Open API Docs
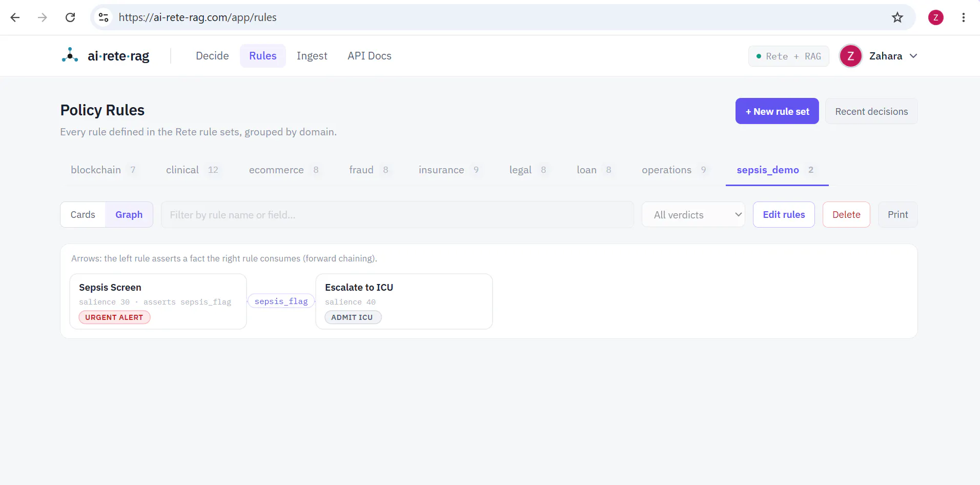Image resolution: width=980 pixels, height=485 pixels. [370, 56]
